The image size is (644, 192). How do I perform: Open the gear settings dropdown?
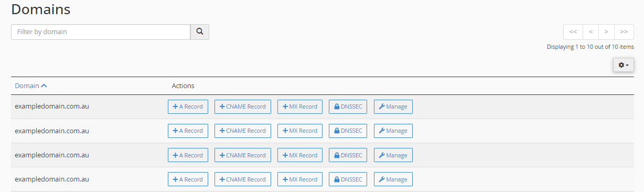point(624,65)
